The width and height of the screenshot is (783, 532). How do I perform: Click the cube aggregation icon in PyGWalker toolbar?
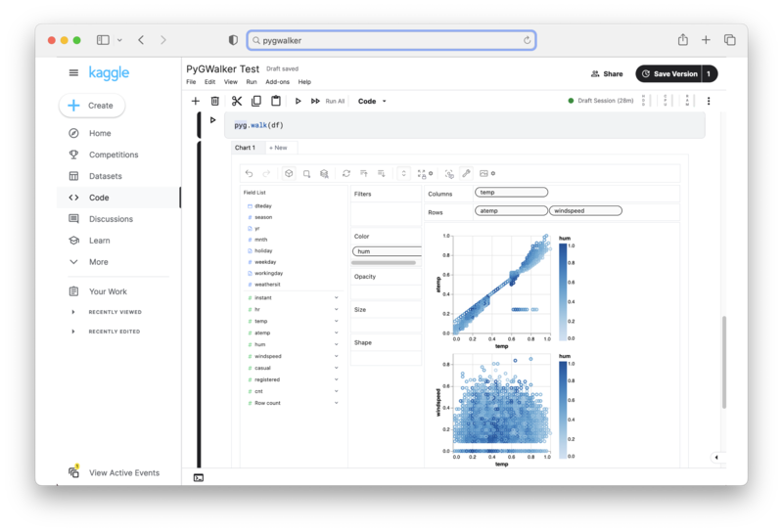point(290,174)
